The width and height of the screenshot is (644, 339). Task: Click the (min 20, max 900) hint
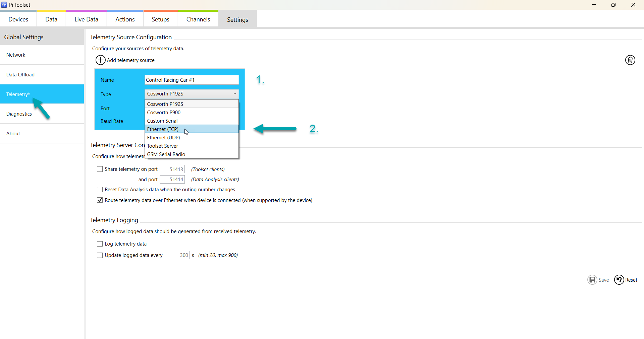(218, 255)
